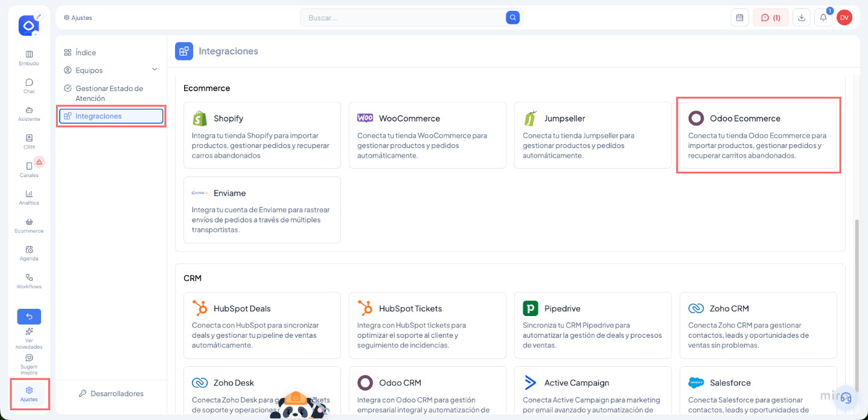Open Analítica chart icon in sidebar
This screenshot has height=420, width=868.
pos(29,195)
